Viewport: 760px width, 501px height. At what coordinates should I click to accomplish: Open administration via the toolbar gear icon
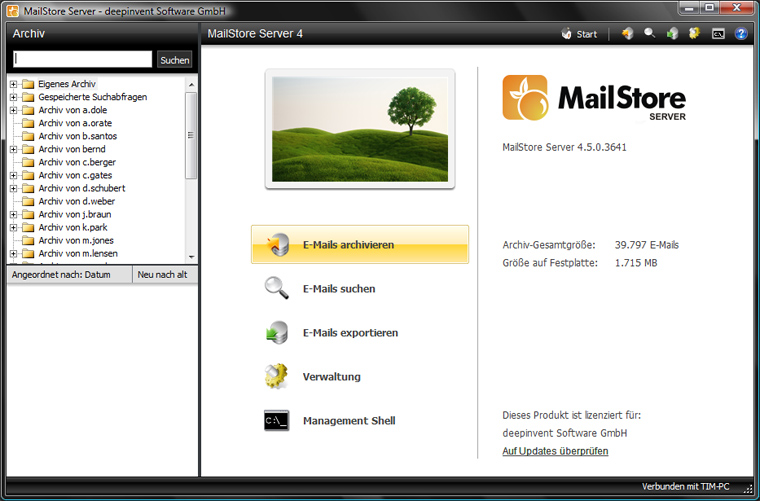695,33
